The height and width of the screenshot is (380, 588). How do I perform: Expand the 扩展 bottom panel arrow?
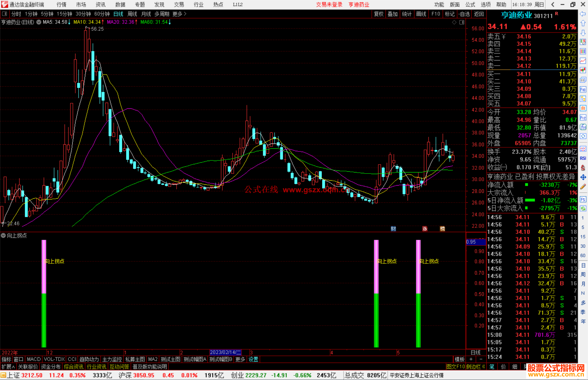8,367
